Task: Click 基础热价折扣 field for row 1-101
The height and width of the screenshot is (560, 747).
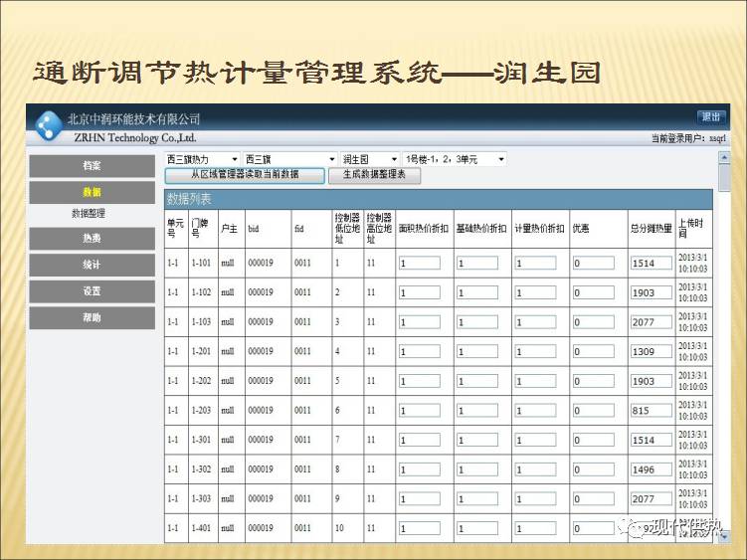Action: (477, 263)
